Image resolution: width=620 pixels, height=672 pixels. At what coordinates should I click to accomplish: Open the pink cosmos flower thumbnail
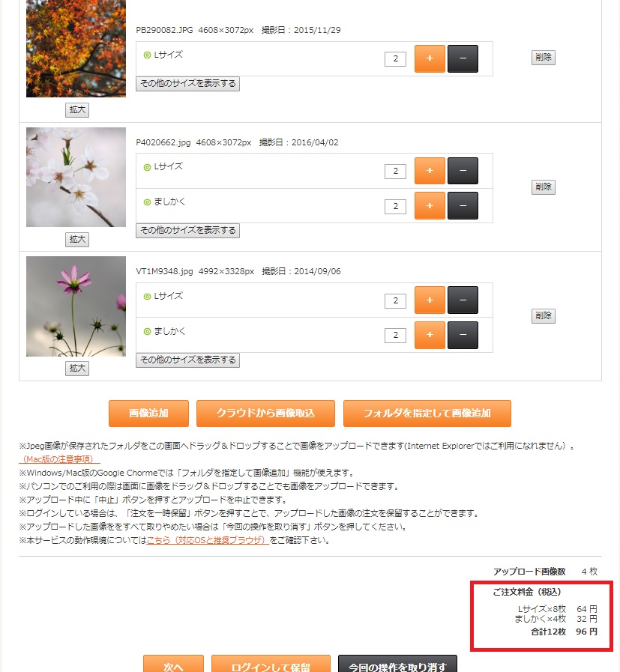pos(76,306)
